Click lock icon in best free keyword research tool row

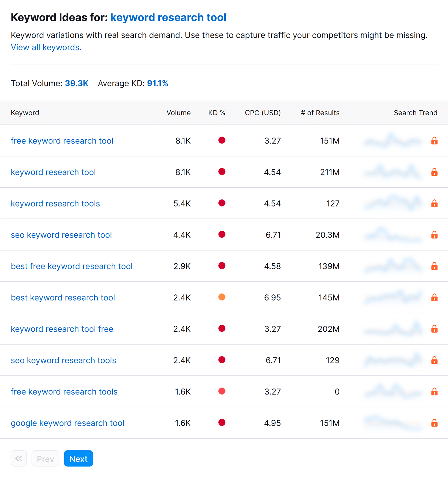tap(434, 266)
